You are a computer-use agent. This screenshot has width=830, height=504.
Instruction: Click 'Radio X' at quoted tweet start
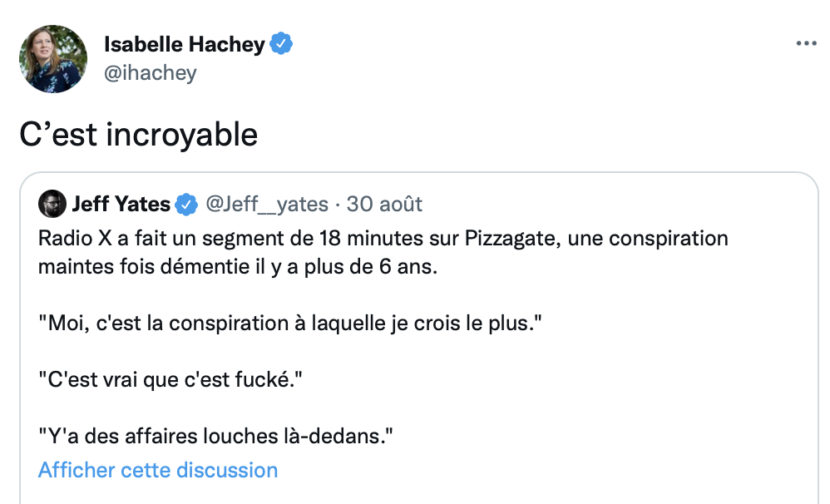[75, 238]
